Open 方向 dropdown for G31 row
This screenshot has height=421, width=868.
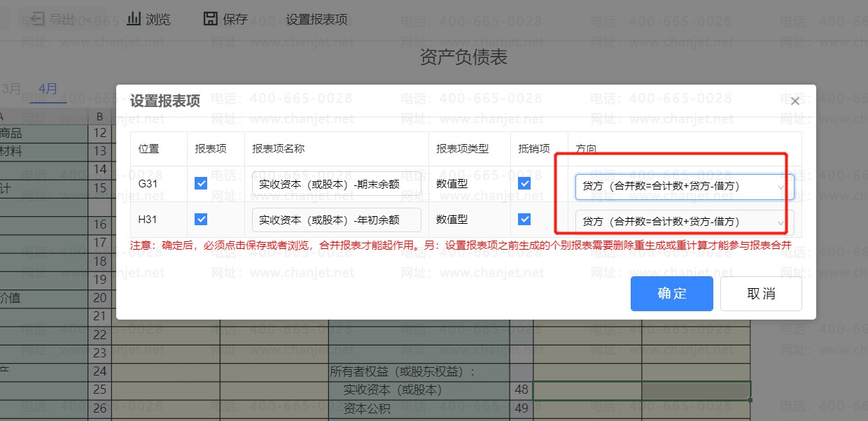coord(684,187)
